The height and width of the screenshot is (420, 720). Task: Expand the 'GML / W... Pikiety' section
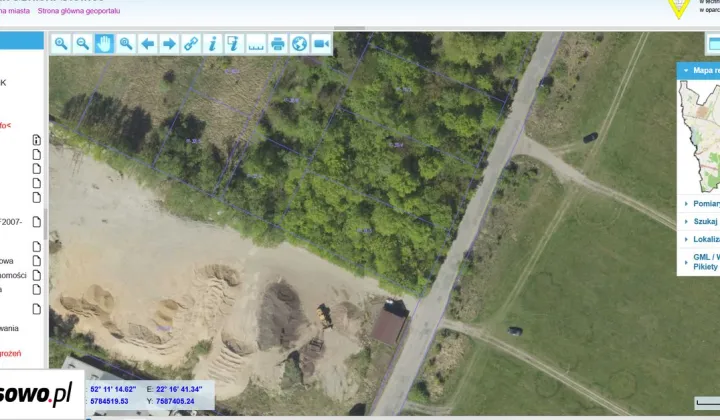(698, 262)
